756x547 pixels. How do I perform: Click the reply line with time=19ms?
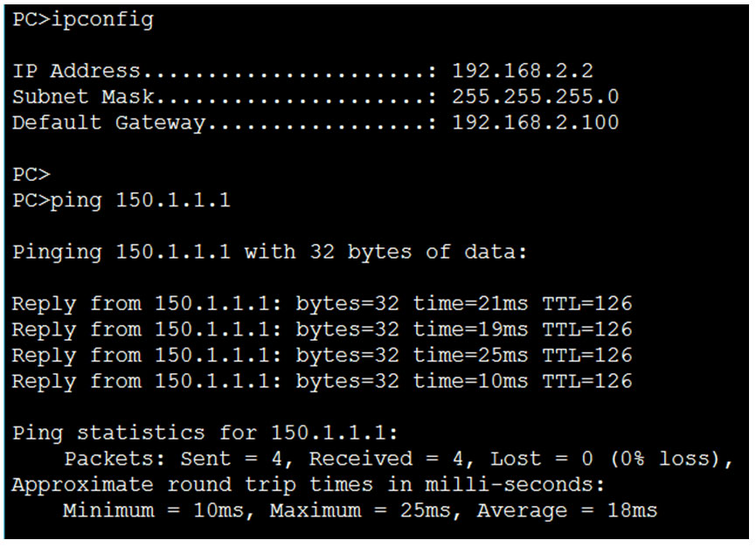coord(323,330)
